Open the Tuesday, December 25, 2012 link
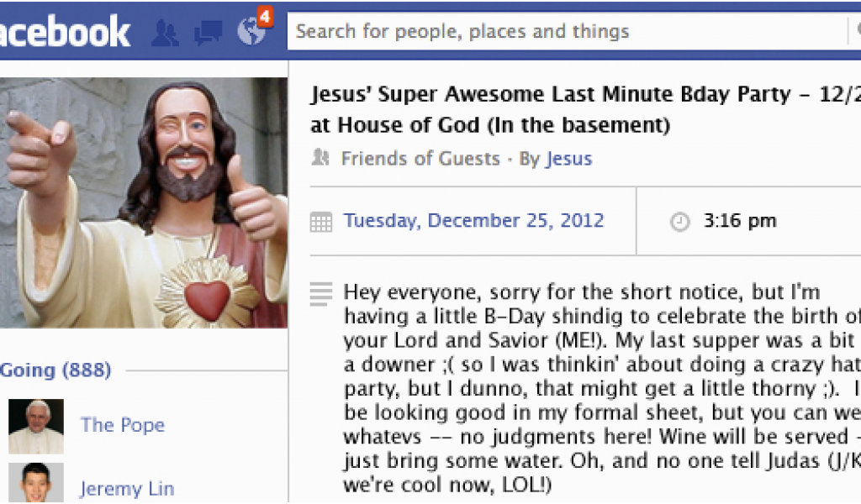 tap(473, 220)
